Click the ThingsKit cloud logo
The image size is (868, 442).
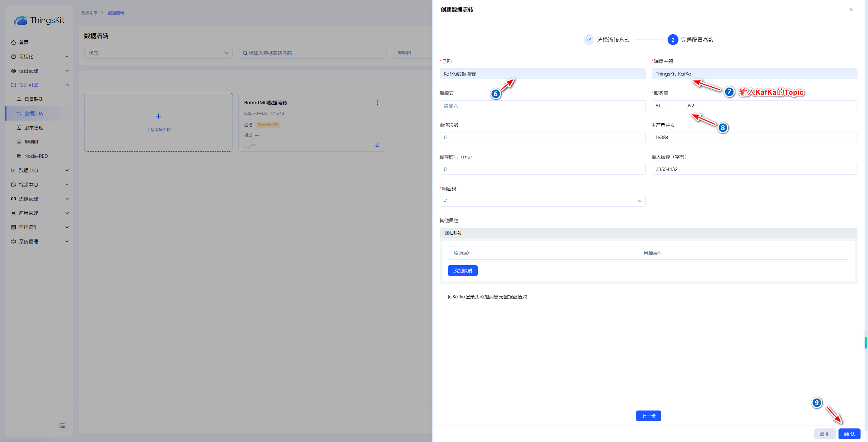point(21,20)
